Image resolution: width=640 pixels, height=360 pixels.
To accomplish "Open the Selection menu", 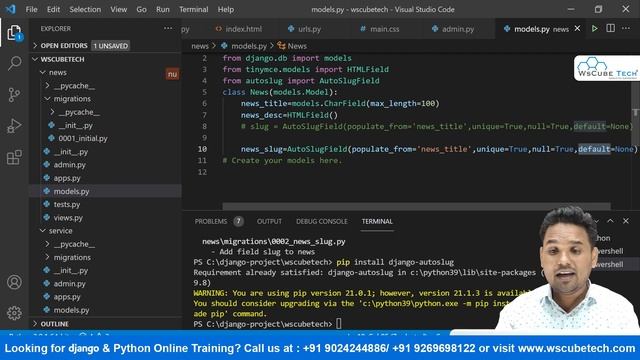I will coord(85,9).
